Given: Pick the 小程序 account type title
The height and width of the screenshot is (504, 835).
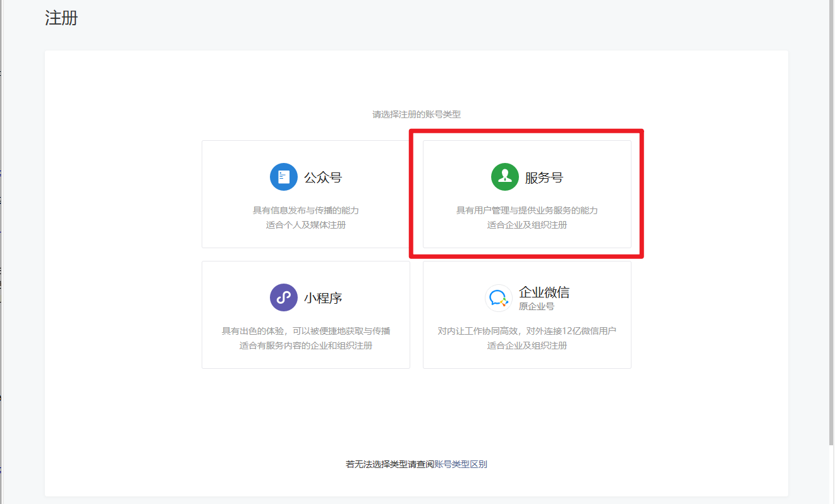Looking at the screenshot, I should click(322, 298).
